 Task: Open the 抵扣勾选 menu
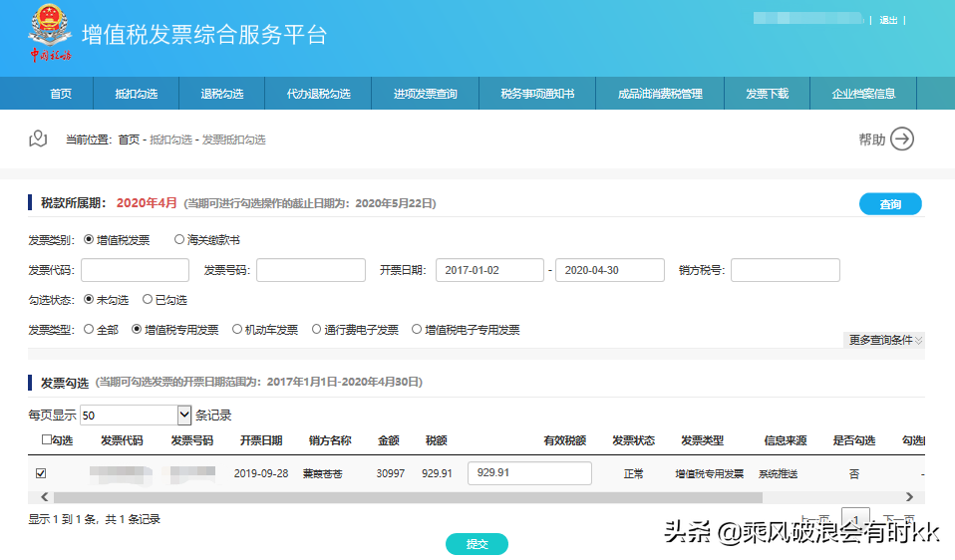click(x=137, y=94)
